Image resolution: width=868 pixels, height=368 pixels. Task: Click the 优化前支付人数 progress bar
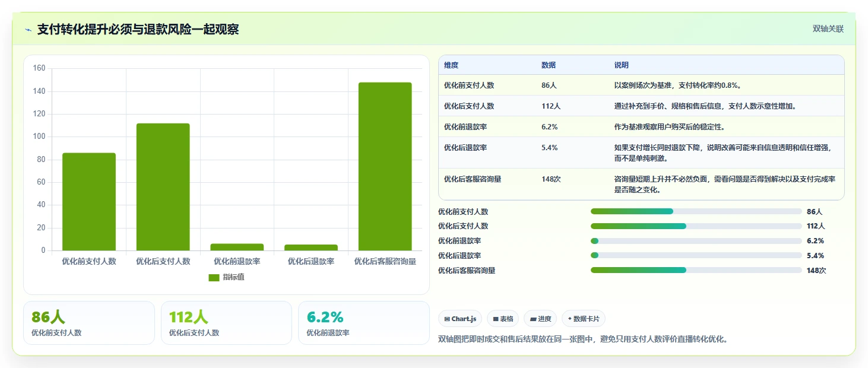coord(696,211)
